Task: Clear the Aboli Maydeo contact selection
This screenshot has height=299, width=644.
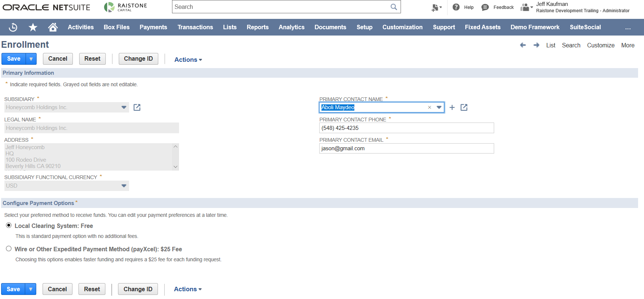Action: pos(429,108)
